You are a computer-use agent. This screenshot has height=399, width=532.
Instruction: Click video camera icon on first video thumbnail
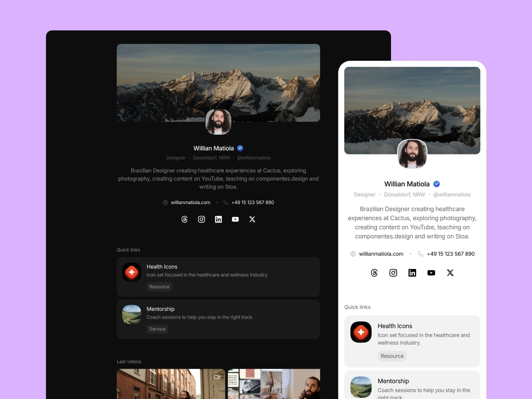(217, 377)
